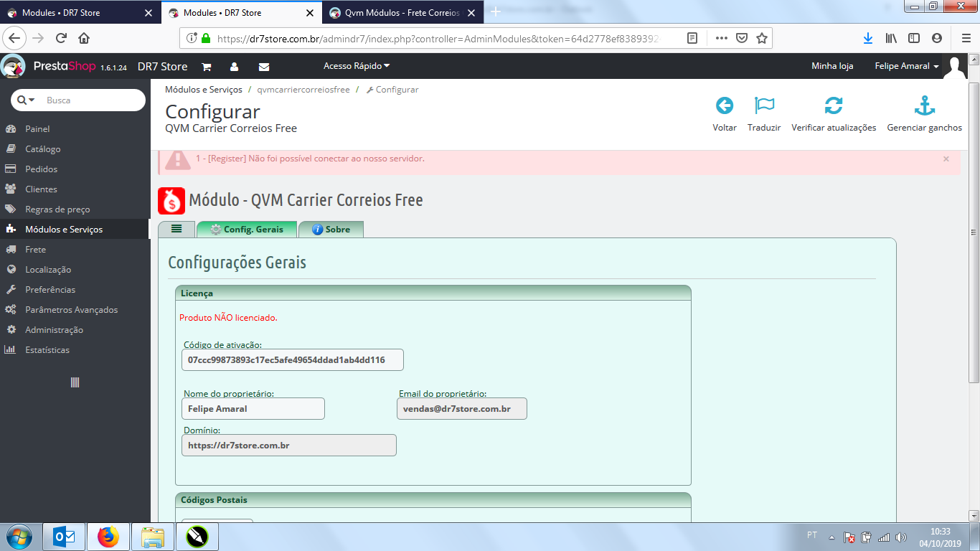This screenshot has width=980, height=551.
Task: Go to browser home page
Action: [x=84, y=38]
